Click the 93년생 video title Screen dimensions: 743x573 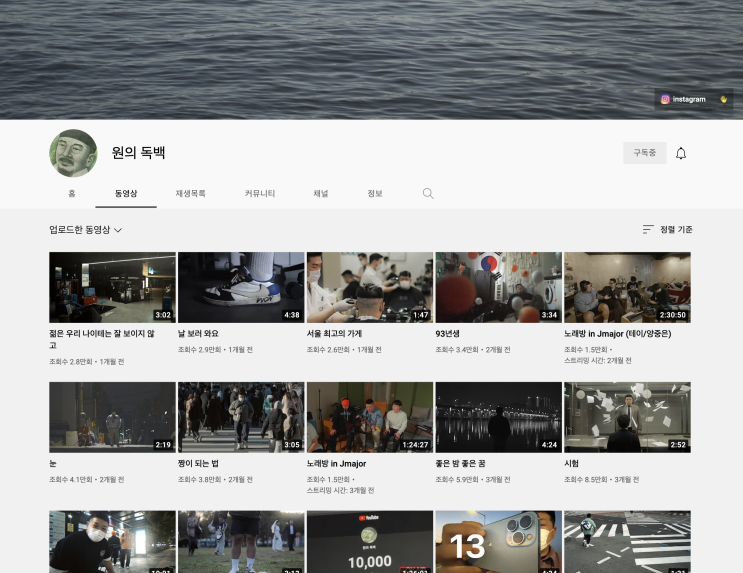(447, 334)
